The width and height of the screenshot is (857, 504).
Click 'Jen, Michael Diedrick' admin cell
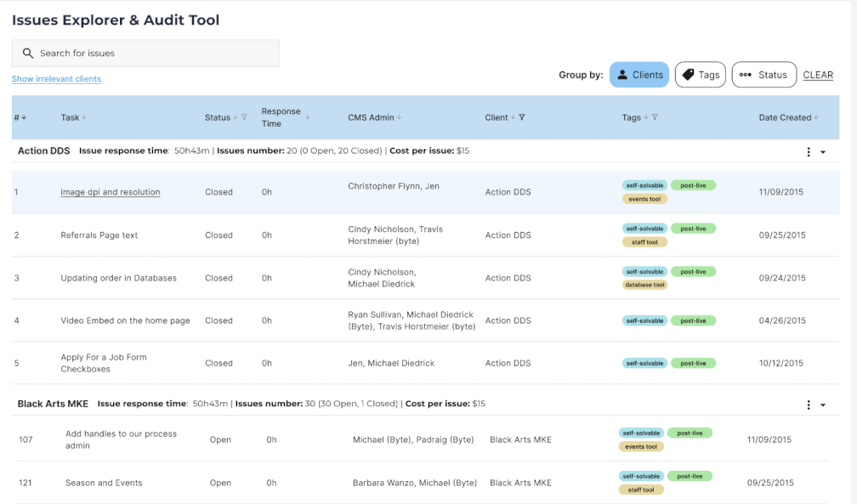(391, 363)
